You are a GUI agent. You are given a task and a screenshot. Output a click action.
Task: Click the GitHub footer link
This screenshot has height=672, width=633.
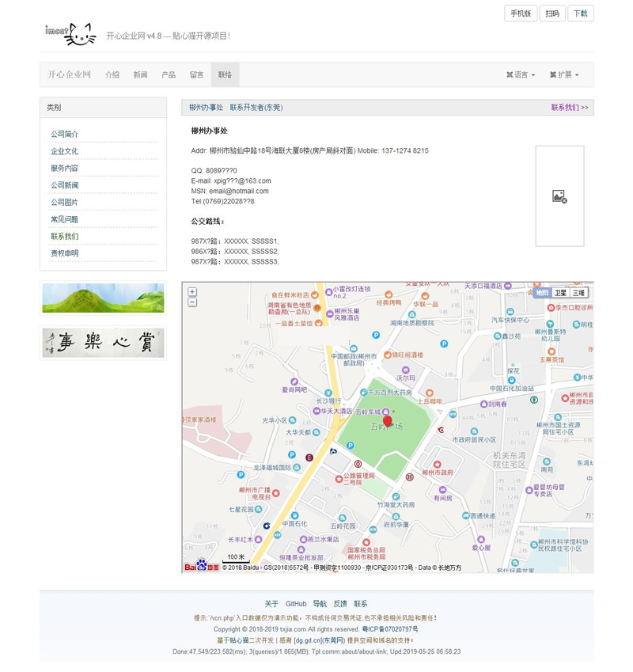click(x=296, y=604)
